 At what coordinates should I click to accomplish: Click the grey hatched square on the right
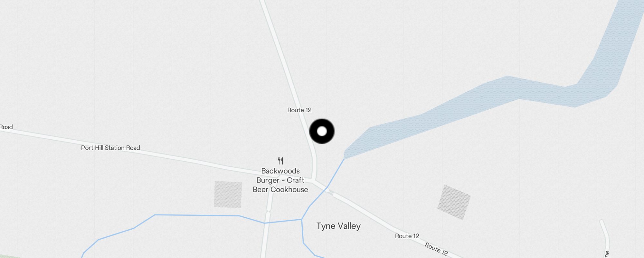(x=454, y=202)
